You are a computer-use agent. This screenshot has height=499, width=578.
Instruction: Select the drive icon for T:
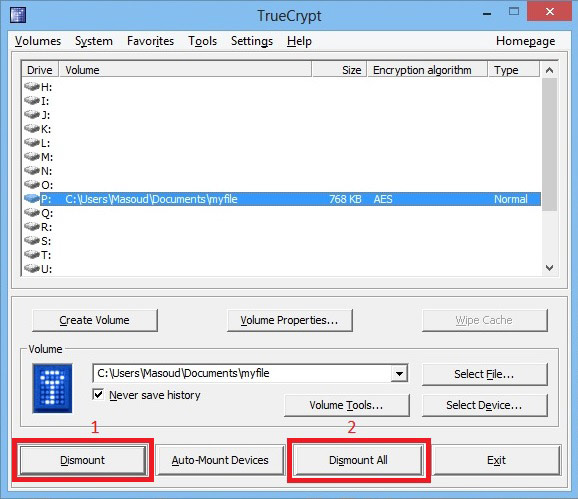tap(32, 255)
